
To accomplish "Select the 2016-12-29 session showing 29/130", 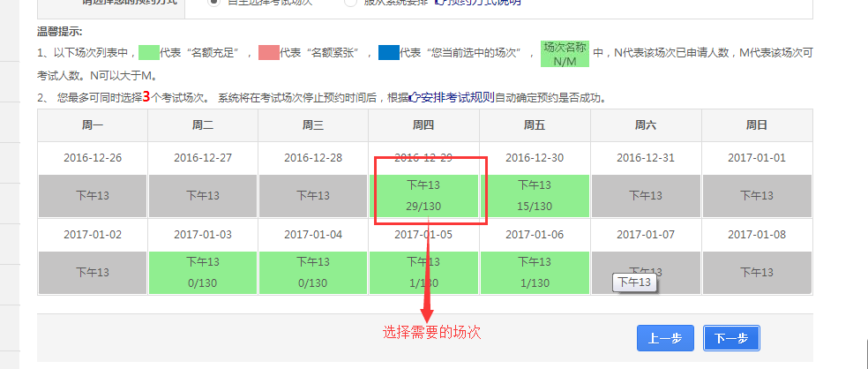I will pyautogui.click(x=423, y=195).
